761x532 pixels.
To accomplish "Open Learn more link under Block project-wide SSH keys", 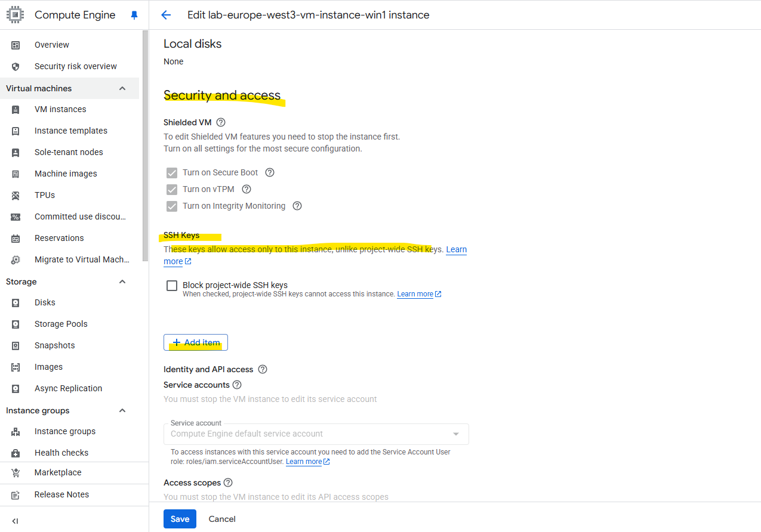I will pyautogui.click(x=419, y=294).
